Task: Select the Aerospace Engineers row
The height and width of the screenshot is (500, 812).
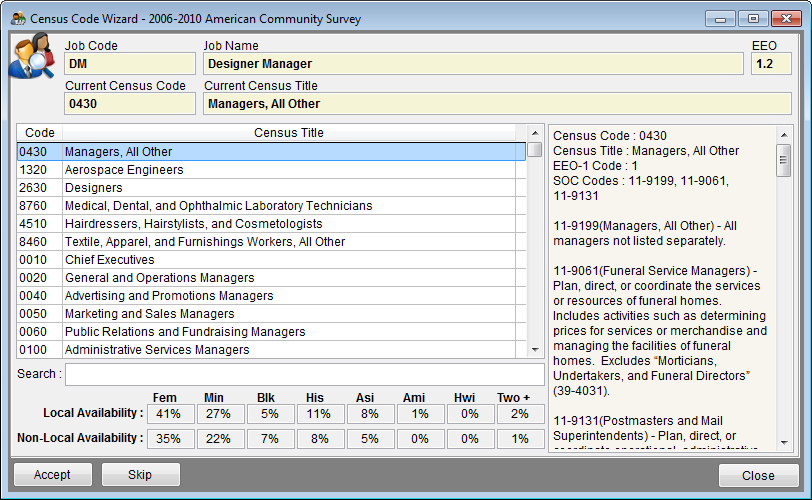Action: click(271, 170)
